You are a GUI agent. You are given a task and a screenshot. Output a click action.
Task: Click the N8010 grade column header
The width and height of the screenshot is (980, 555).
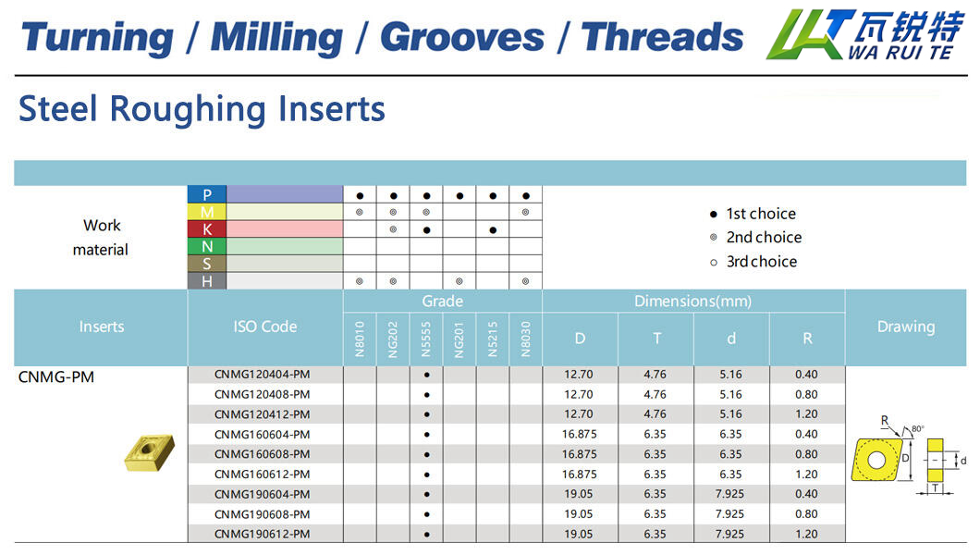click(360, 339)
